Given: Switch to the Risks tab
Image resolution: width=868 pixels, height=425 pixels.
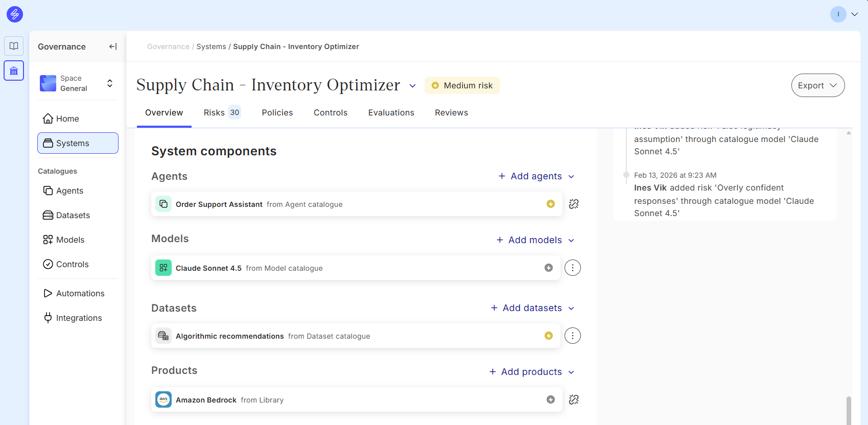Looking at the screenshot, I should pos(221,112).
